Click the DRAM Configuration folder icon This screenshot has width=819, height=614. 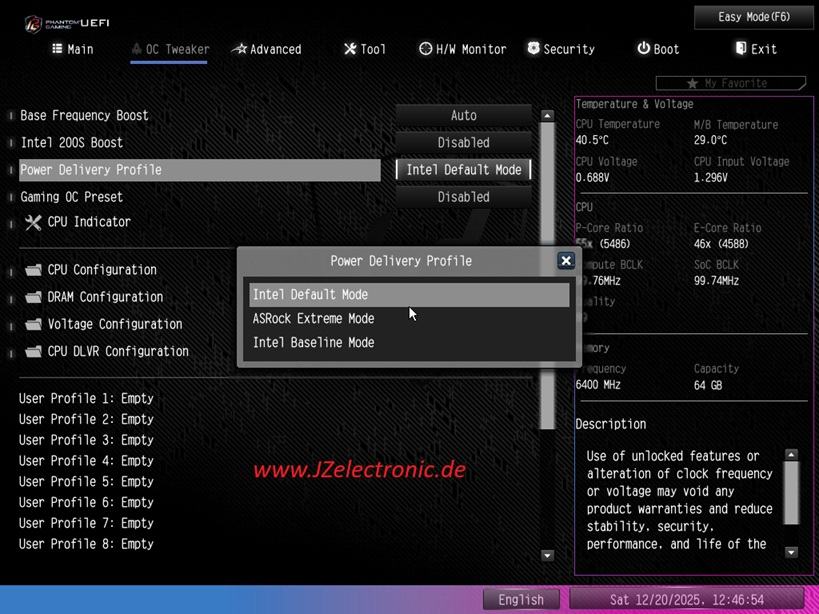click(33, 298)
